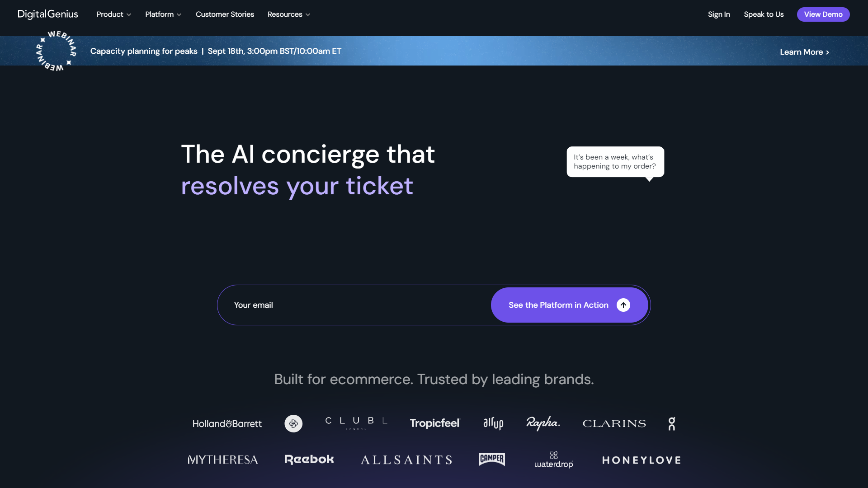
Task: Expand the Product dropdown menu
Action: (114, 14)
